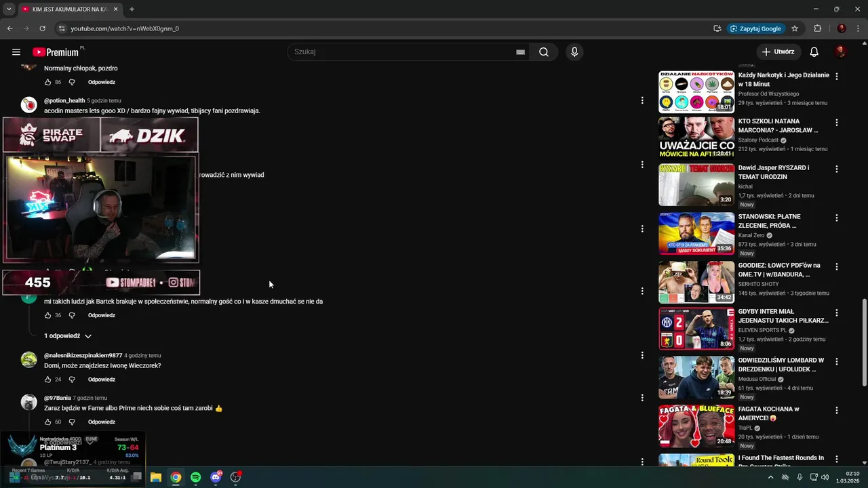Go back in browser history
868x488 pixels.
click(9, 28)
